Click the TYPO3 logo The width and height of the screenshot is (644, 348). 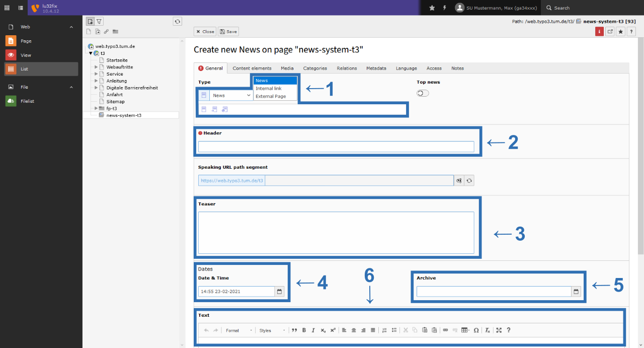[35, 8]
